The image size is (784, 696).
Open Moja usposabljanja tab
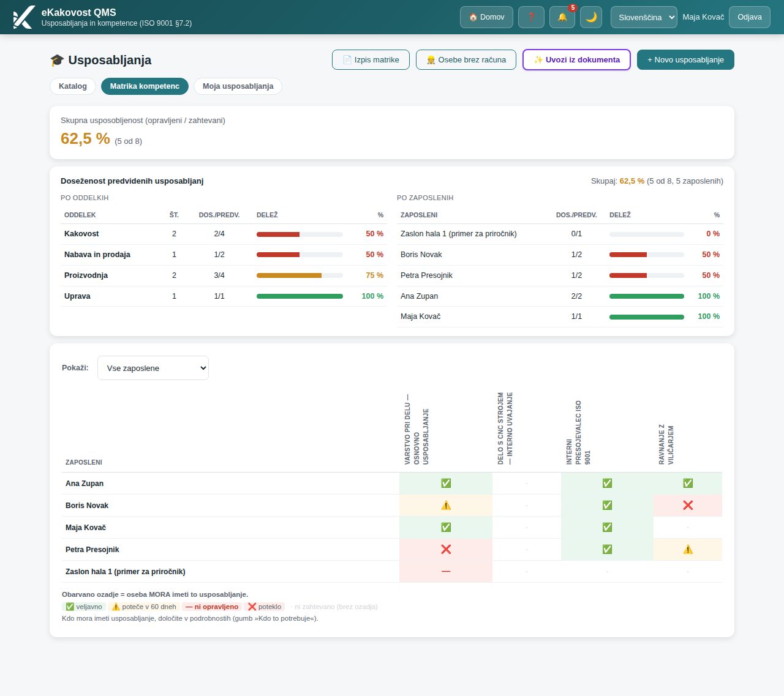[x=238, y=86]
